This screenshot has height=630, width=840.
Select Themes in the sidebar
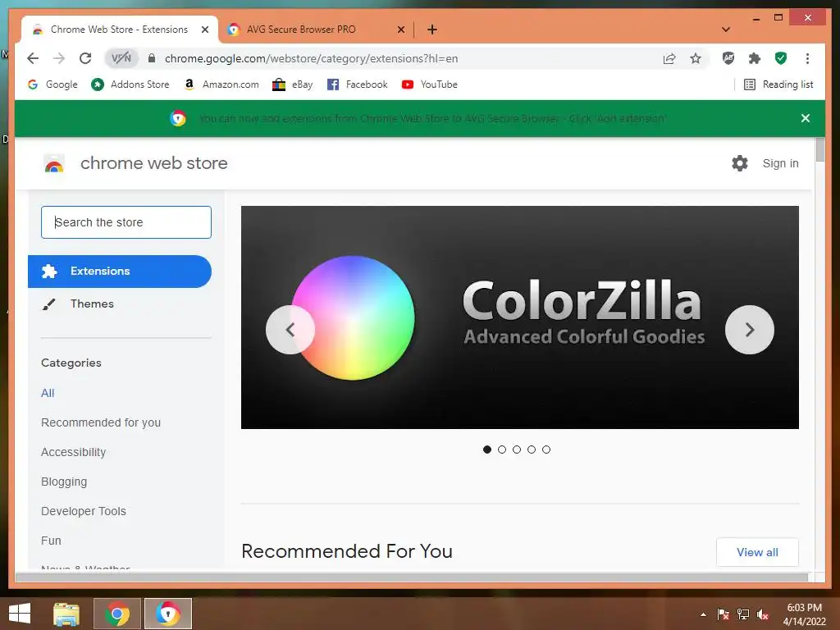[x=120, y=304]
